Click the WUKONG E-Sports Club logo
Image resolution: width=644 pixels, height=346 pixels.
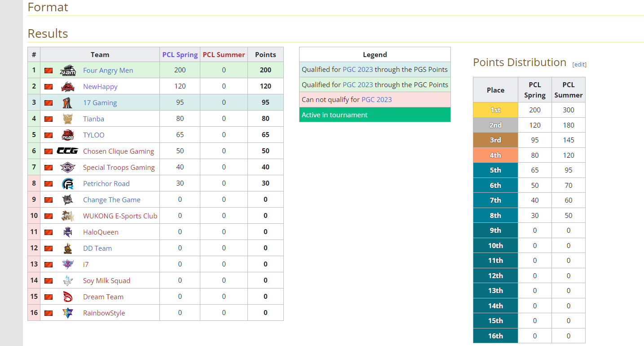[68, 216]
